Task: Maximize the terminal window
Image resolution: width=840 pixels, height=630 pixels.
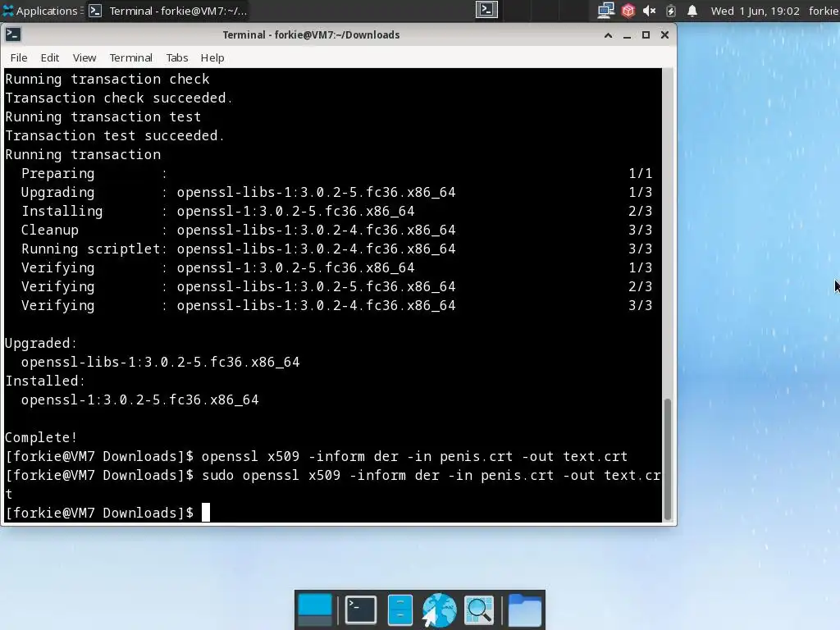Action: tap(646, 35)
